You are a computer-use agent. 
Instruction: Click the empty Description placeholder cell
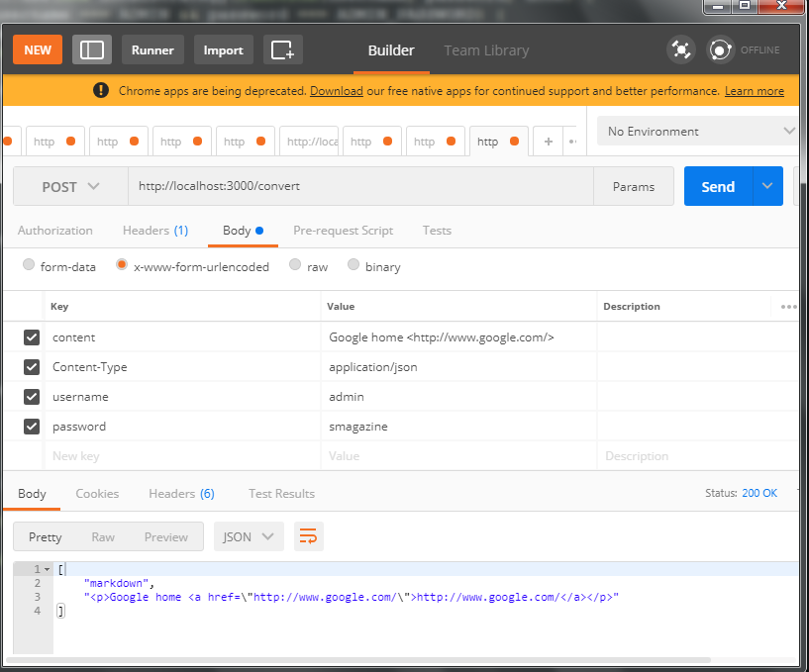[697, 456]
